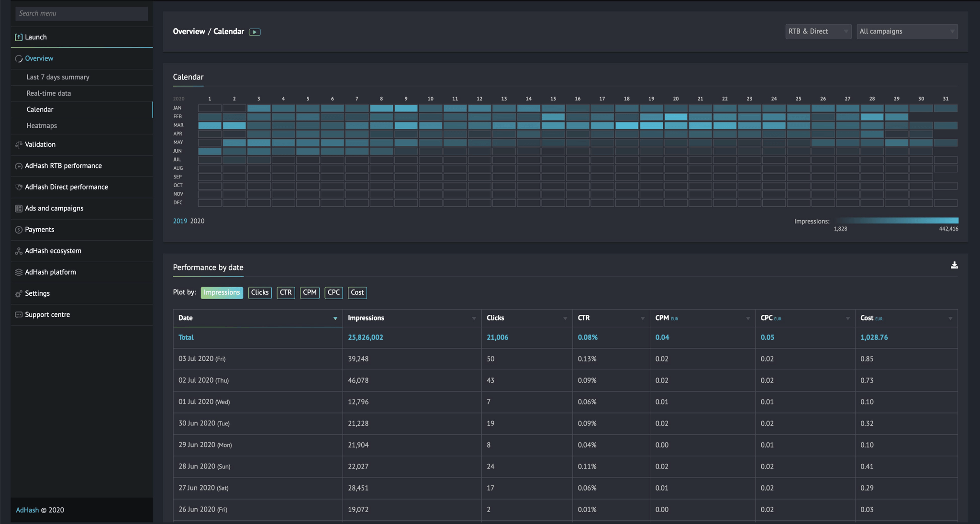Click the Payments coin icon
The width and height of the screenshot is (980, 524).
point(19,230)
